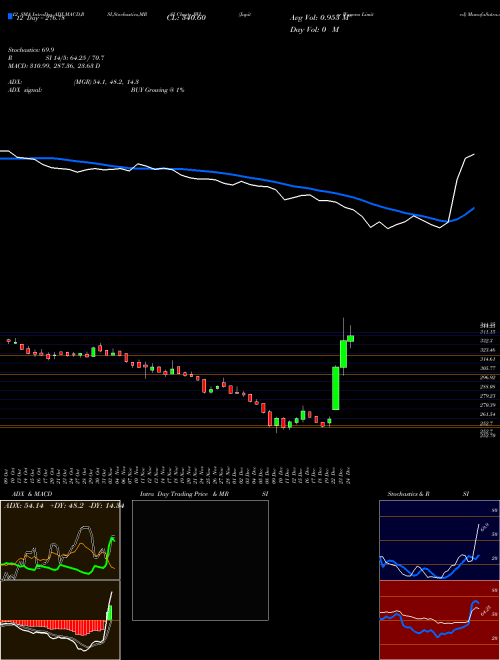This screenshot has height=660, width=500.
Task: Click the "SI 14/3: 64.25 / 79.7" readout
Action: click(75, 58)
